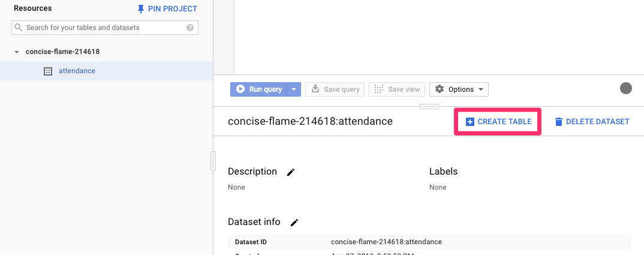Click the Delete Dataset trash icon
The image size is (644, 255).
click(x=559, y=122)
